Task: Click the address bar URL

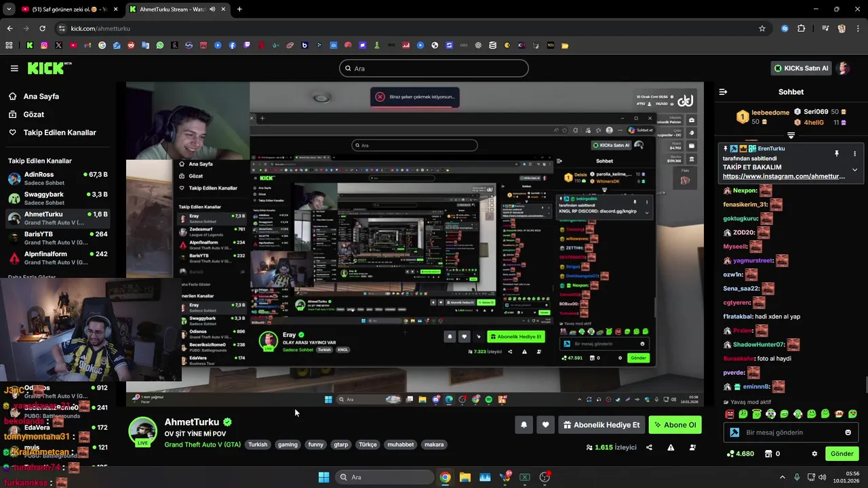Action: (100, 28)
